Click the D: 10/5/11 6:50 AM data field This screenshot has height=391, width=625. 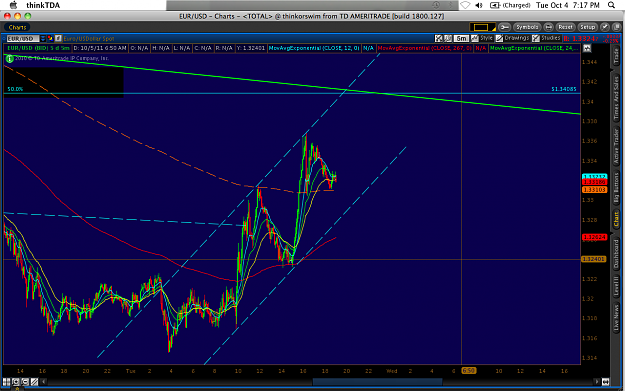(x=100, y=48)
